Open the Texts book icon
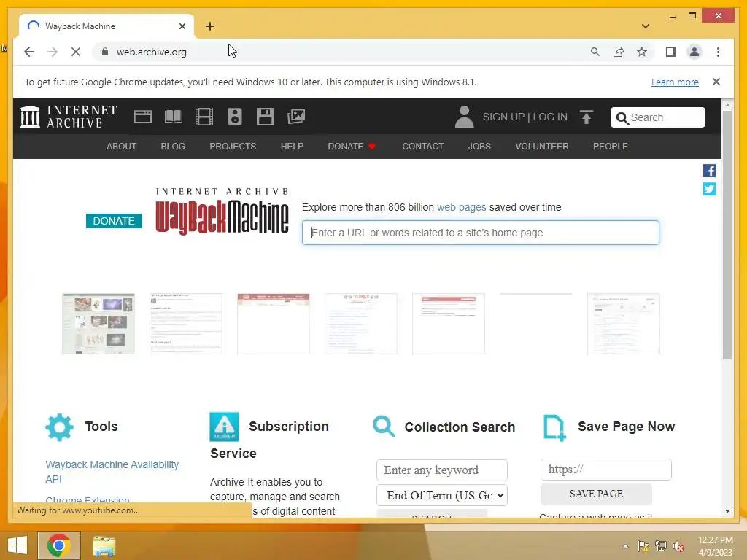Image resolution: width=747 pixels, height=560 pixels. pos(174,117)
